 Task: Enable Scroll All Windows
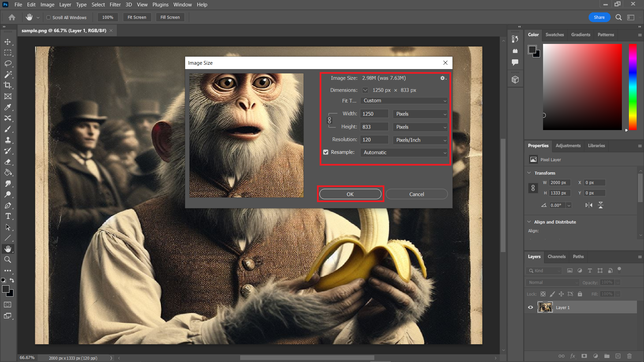coord(48,17)
